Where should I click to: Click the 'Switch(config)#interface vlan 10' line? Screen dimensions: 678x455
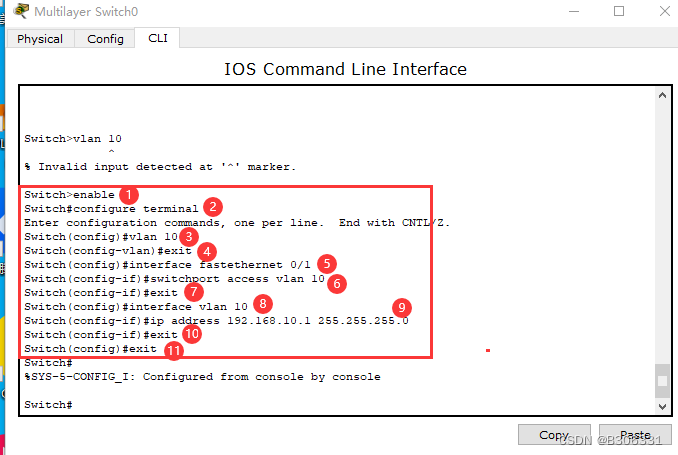pos(136,307)
